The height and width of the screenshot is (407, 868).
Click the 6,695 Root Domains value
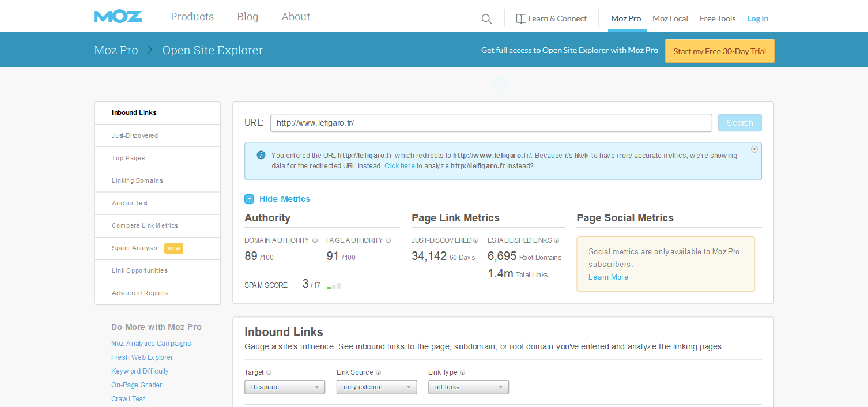click(x=502, y=256)
